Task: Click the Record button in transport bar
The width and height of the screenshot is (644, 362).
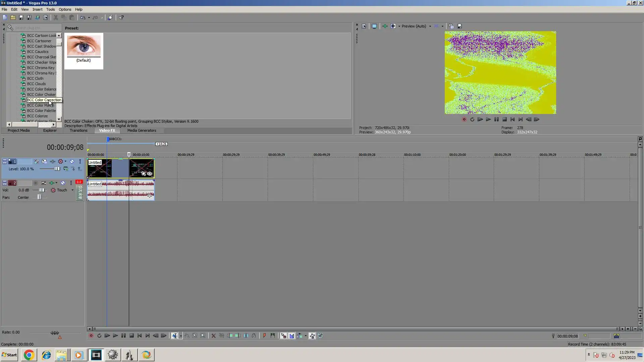Action: click(91, 336)
